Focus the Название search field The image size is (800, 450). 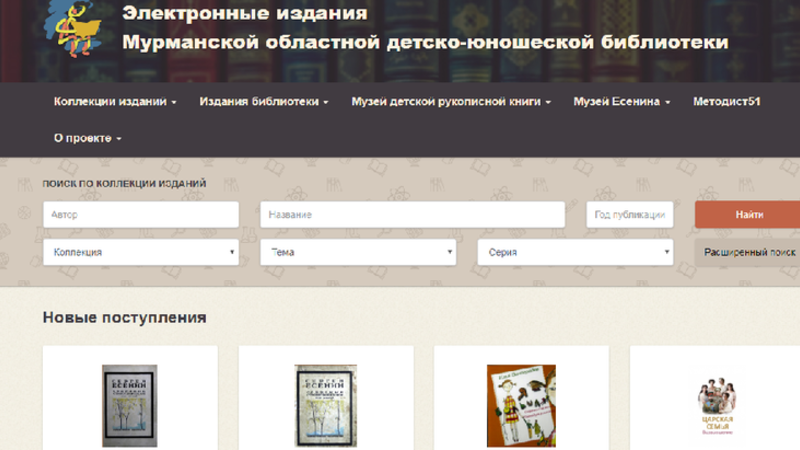[417, 215]
